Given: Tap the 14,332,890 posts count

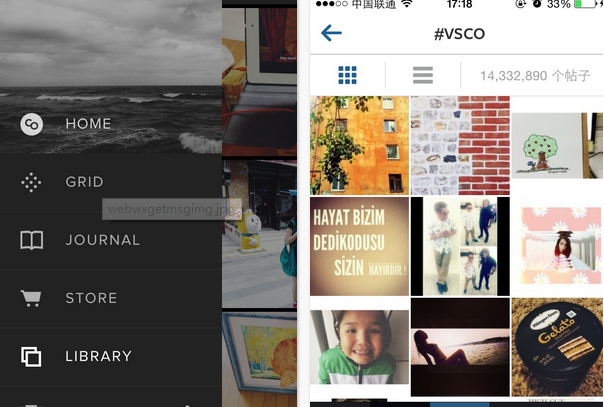Looking at the screenshot, I should (x=535, y=75).
